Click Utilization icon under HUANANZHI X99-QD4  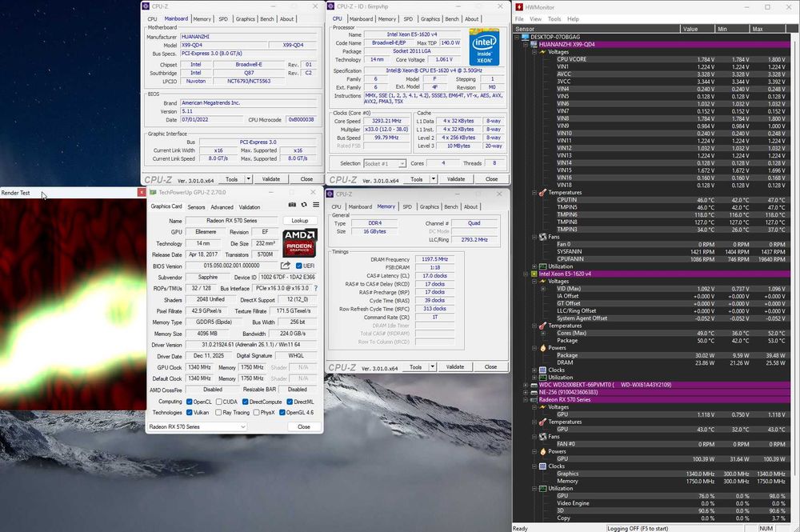click(x=542, y=266)
